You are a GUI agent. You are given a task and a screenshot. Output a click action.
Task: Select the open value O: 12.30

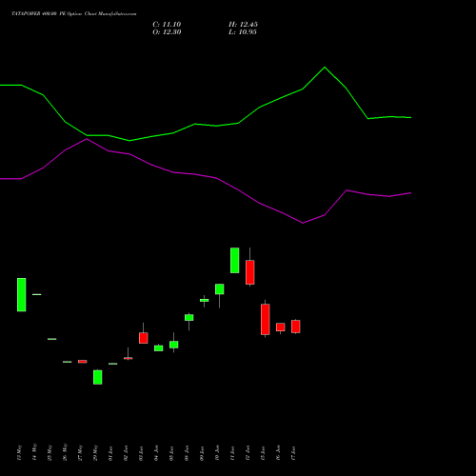(x=167, y=32)
